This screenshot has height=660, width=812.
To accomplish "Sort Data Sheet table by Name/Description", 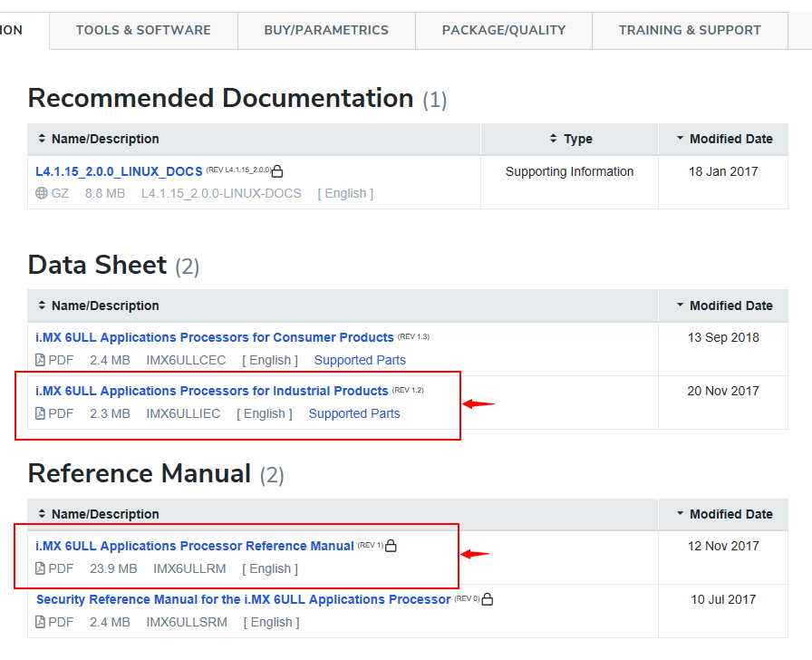I will [99, 306].
